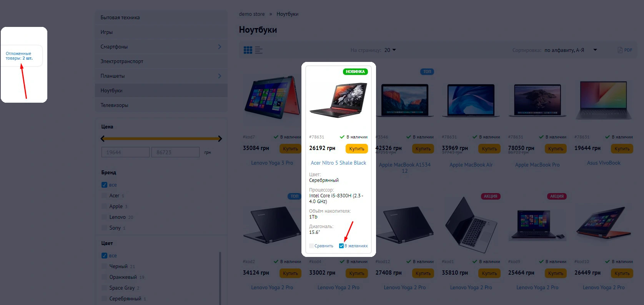Open Acer Nitro 5 Shale Black link
Viewport: 644px width, 305px height.
(338, 163)
